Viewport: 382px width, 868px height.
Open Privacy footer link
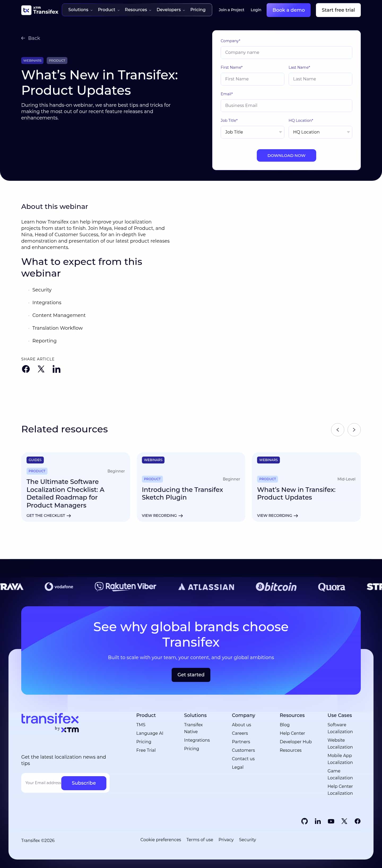click(x=226, y=840)
